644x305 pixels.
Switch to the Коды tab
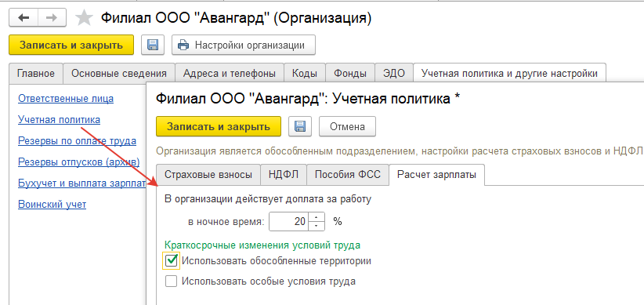pos(304,74)
